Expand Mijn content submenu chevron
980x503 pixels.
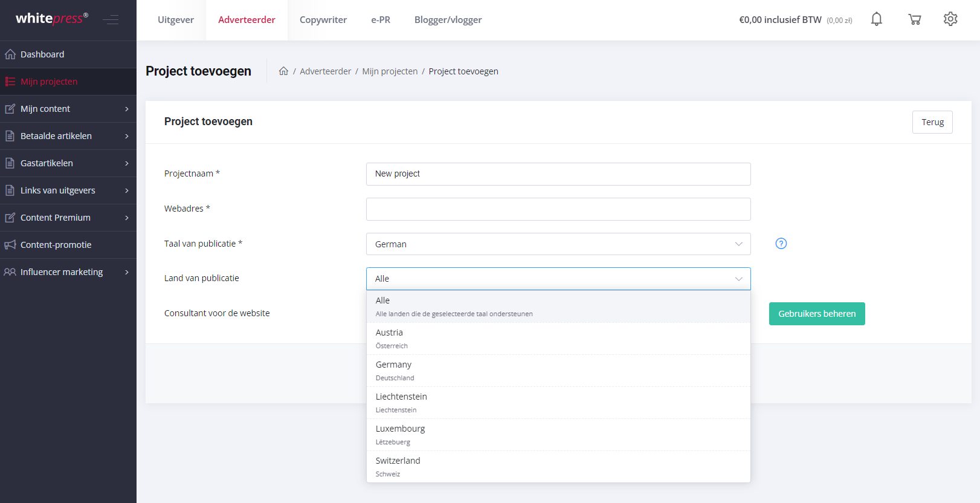tap(127, 109)
